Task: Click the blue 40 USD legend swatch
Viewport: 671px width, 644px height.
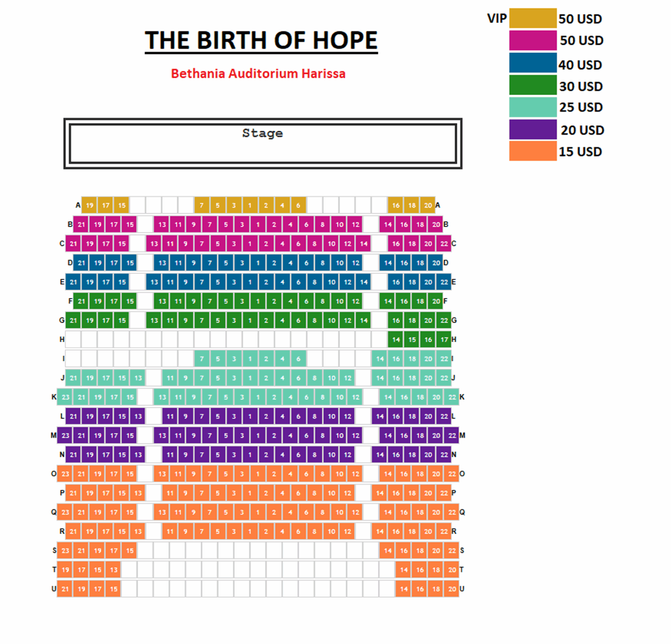Action: point(532,63)
